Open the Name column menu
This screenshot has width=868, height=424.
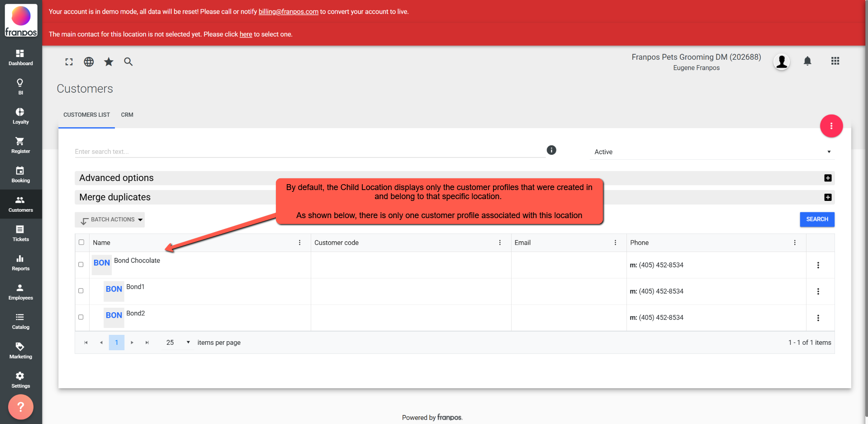point(299,243)
